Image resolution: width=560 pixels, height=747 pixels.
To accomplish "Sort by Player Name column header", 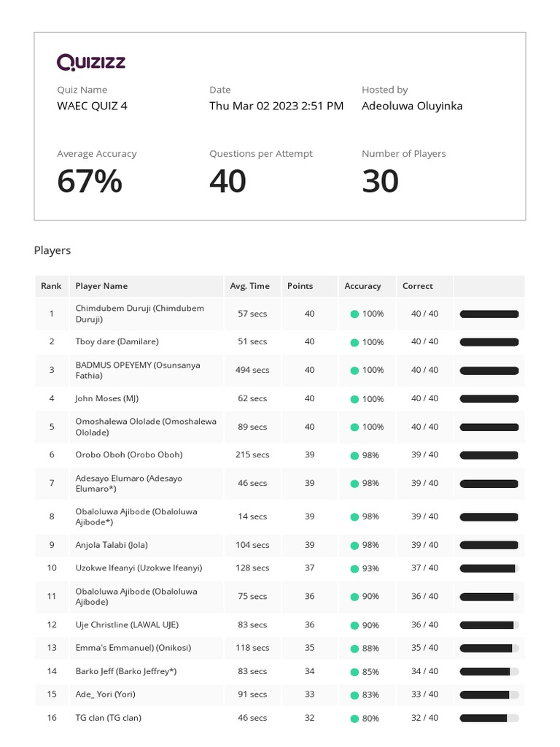I will pos(101,286).
